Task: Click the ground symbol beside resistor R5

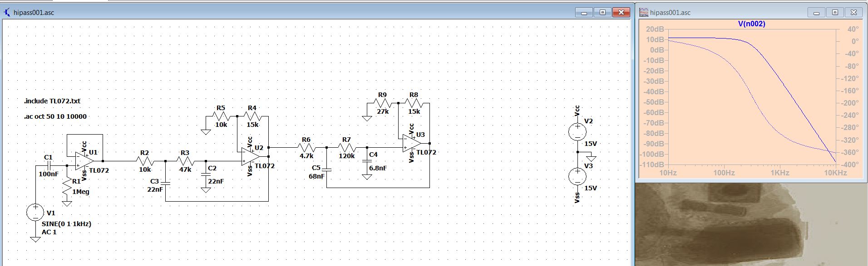Action: pyautogui.click(x=206, y=132)
